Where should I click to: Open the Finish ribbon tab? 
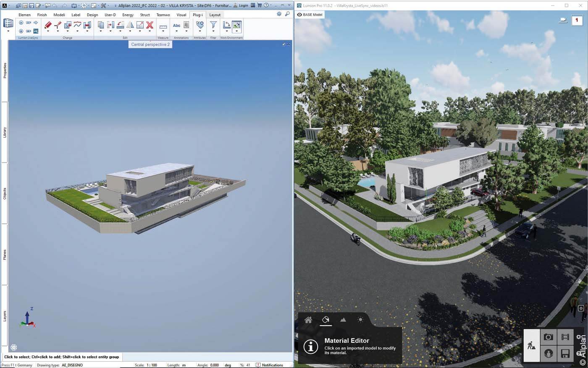tap(42, 15)
